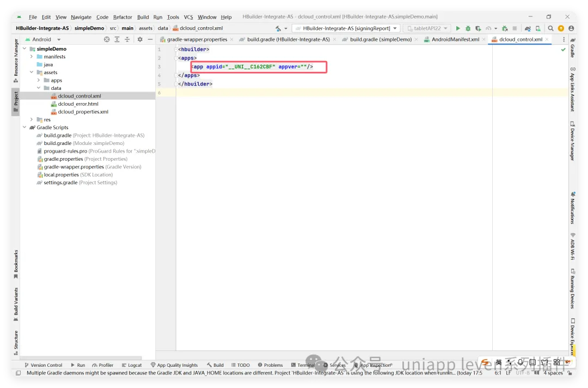The width and height of the screenshot is (588, 388).
Task: Open the account profile icon
Action: [x=571, y=28]
